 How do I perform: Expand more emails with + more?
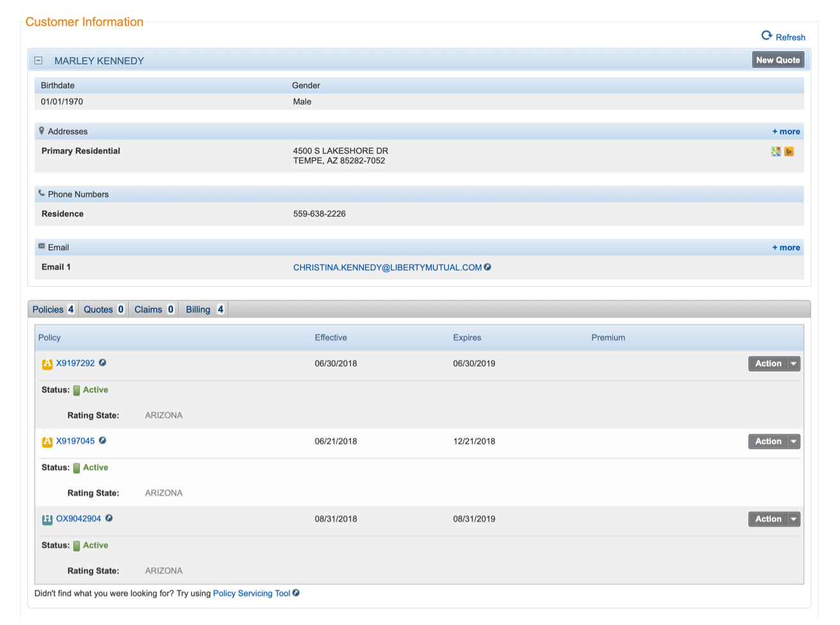coord(786,247)
